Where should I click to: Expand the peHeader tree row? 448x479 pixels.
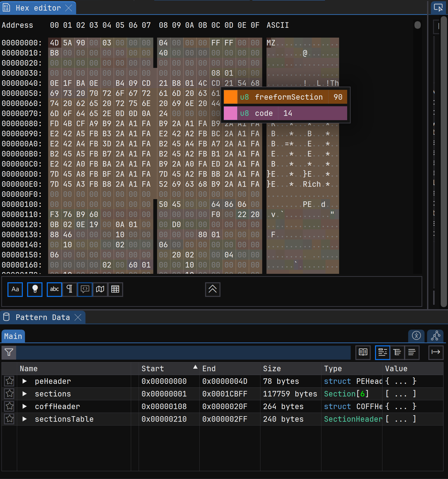[x=24, y=381]
